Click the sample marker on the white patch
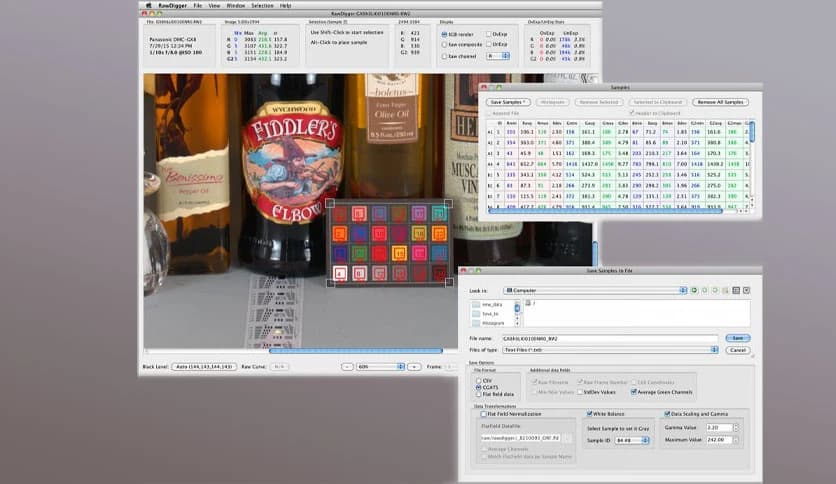Image resolution: width=836 pixels, height=484 pixels. 340,273
